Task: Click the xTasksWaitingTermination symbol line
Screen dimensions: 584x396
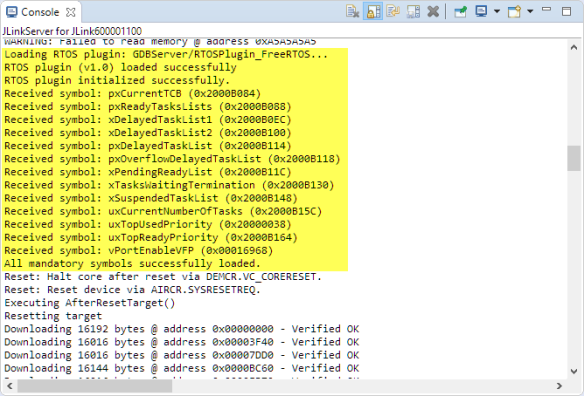Action: pos(169,185)
